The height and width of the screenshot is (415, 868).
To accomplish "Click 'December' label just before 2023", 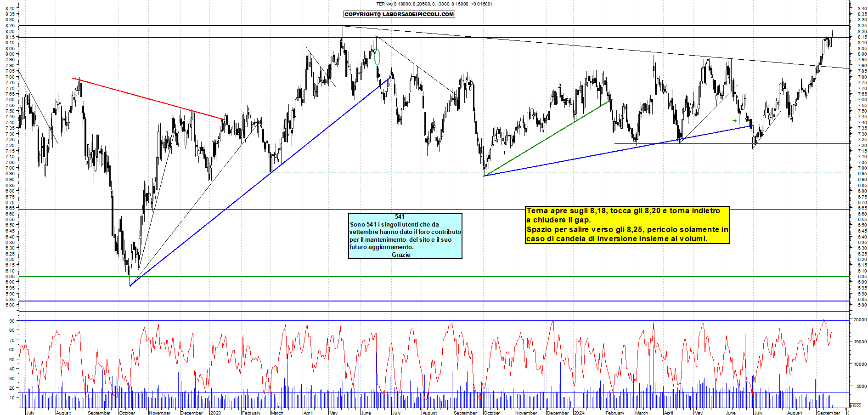I will (x=192, y=413).
